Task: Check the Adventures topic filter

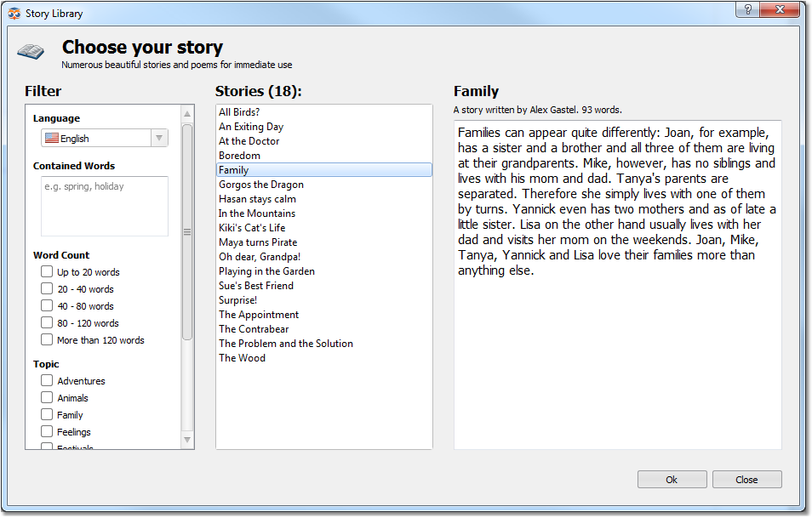Action: (x=49, y=380)
